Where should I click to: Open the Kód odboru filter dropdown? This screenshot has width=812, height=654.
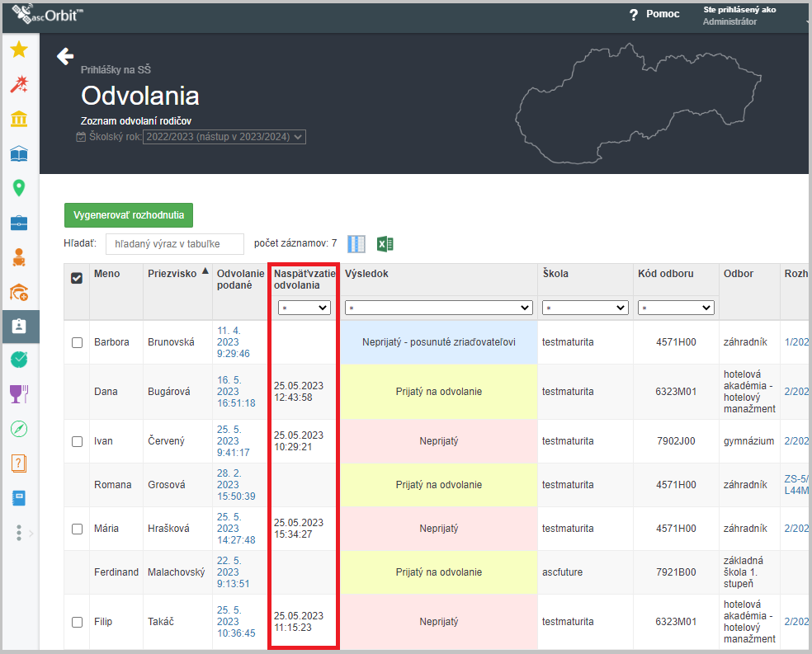click(676, 308)
